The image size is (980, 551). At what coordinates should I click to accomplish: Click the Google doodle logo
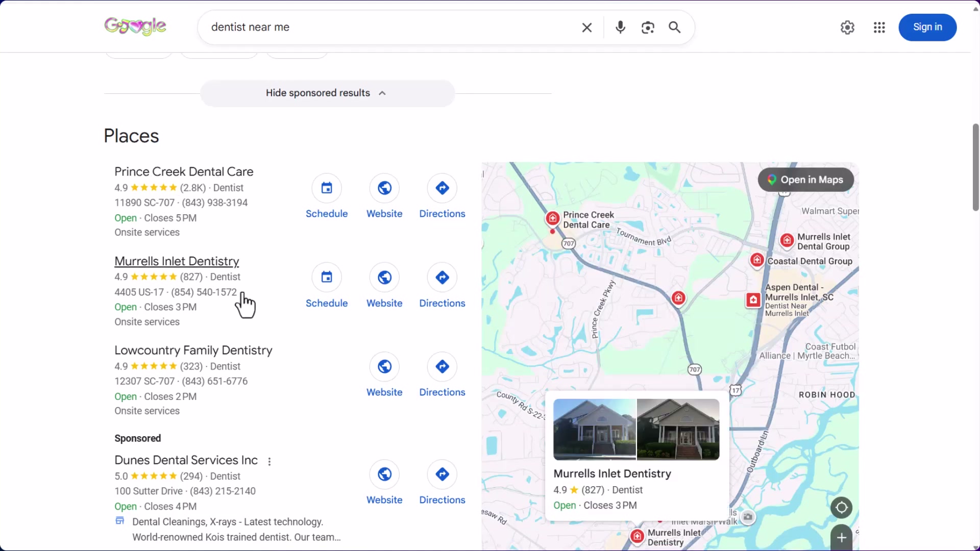[x=135, y=27]
